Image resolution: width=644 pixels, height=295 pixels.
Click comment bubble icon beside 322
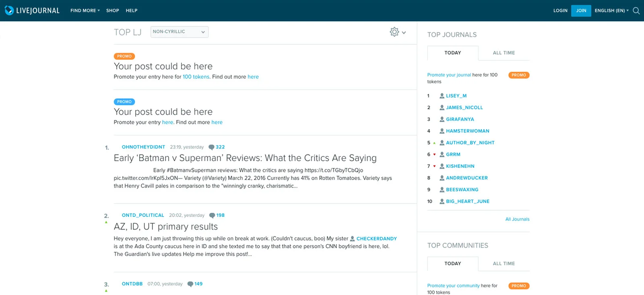[x=211, y=147]
